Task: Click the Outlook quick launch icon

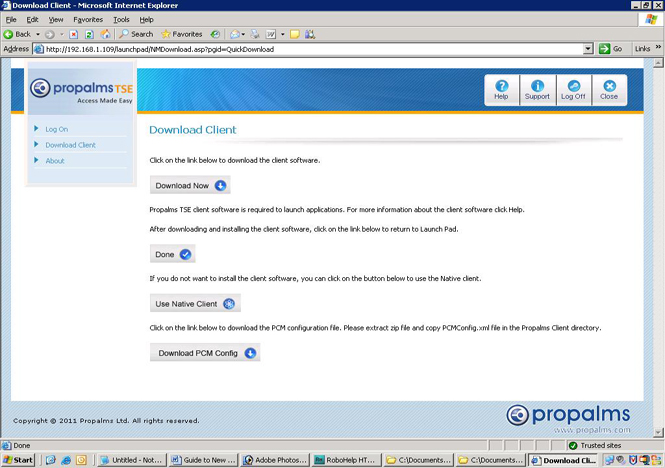Action: (81, 460)
